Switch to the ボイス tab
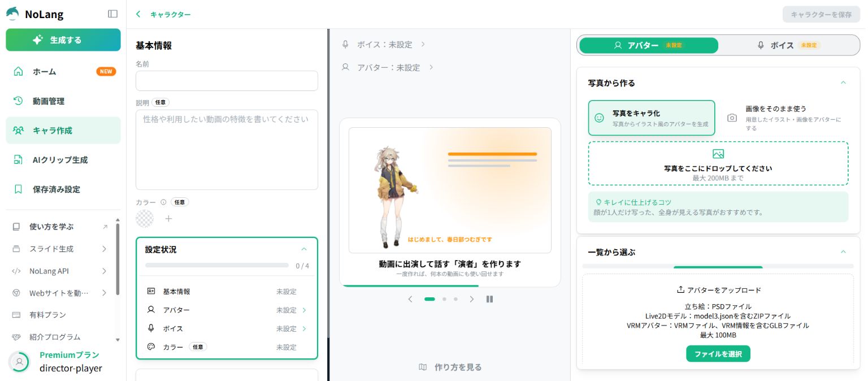This screenshot has height=381, width=868. tap(788, 45)
